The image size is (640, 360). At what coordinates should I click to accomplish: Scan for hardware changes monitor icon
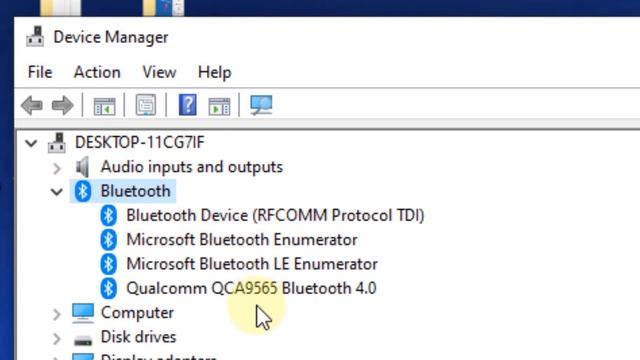click(x=261, y=105)
